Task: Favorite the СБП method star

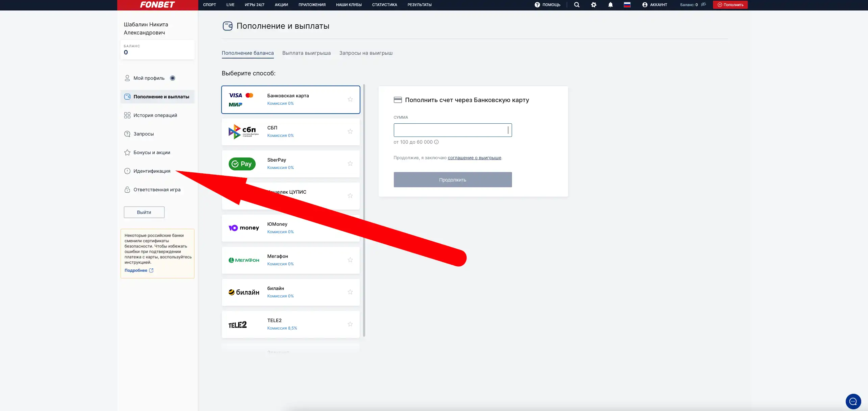Action: 350,131
